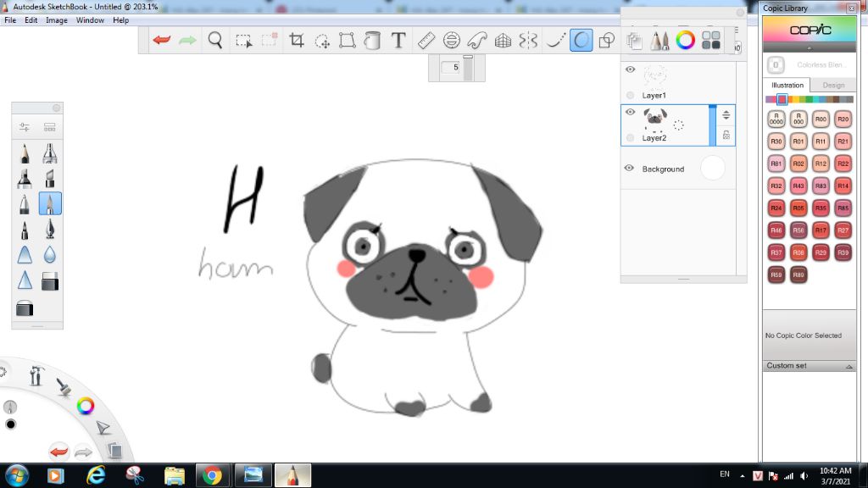Toggle the Predictive Stroke tool
The width and height of the screenshot is (868, 488).
pyautogui.click(x=581, y=40)
